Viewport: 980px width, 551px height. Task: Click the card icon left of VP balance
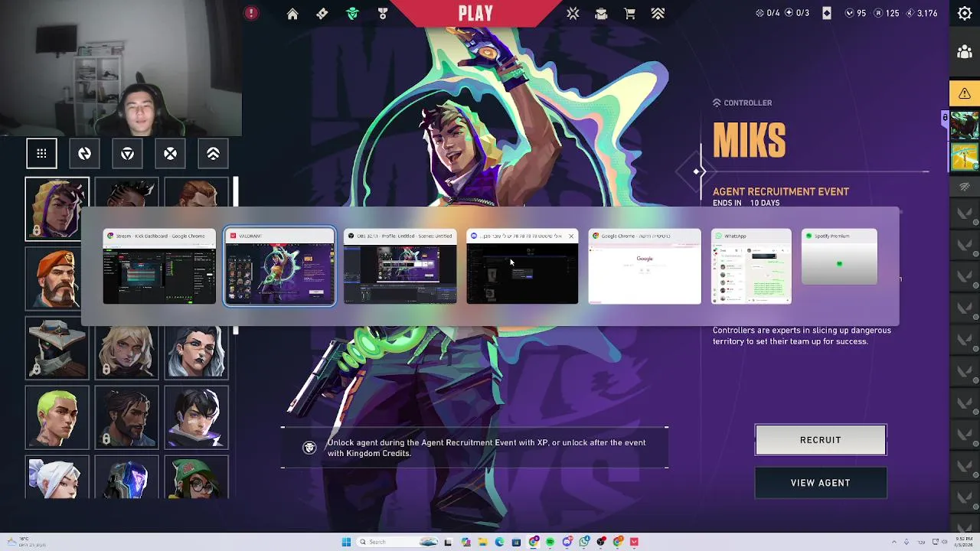[827, 13]
